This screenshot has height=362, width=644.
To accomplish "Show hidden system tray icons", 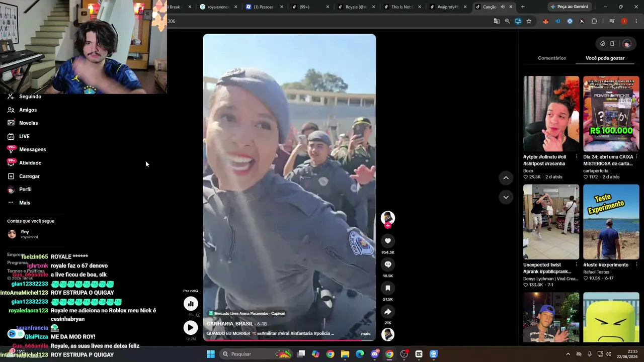I will tap(568, 354).
